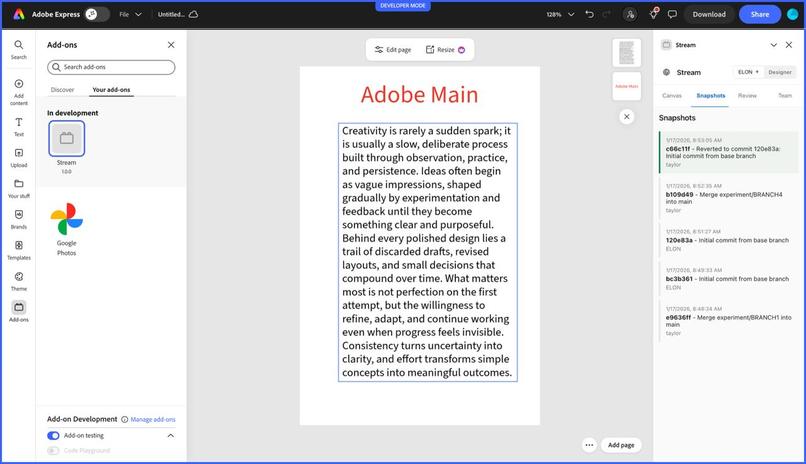Image resolution: width=806 pixels, height=464 pixels.
Task: Open the Manage add-ons link
Action: (153, 419)
